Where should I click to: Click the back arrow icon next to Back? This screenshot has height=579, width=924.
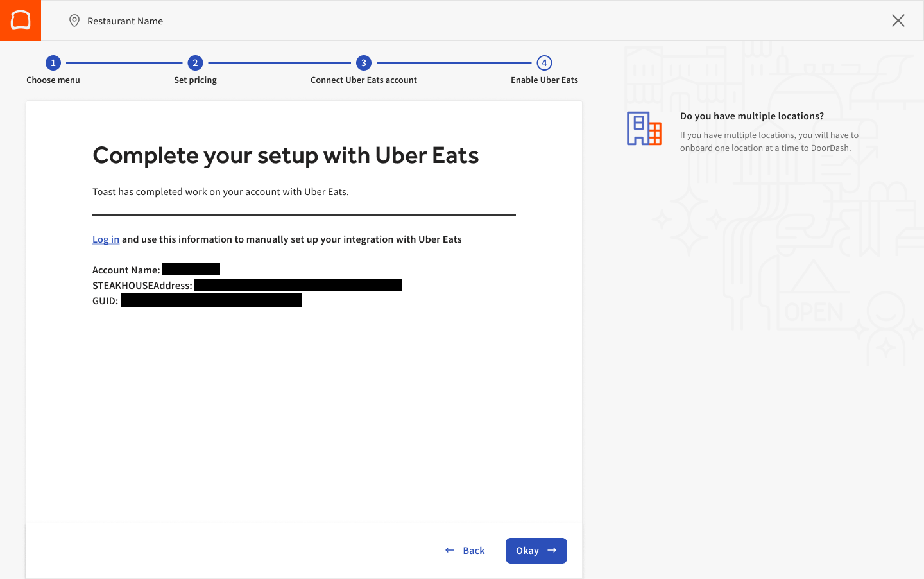pos(449,550)
